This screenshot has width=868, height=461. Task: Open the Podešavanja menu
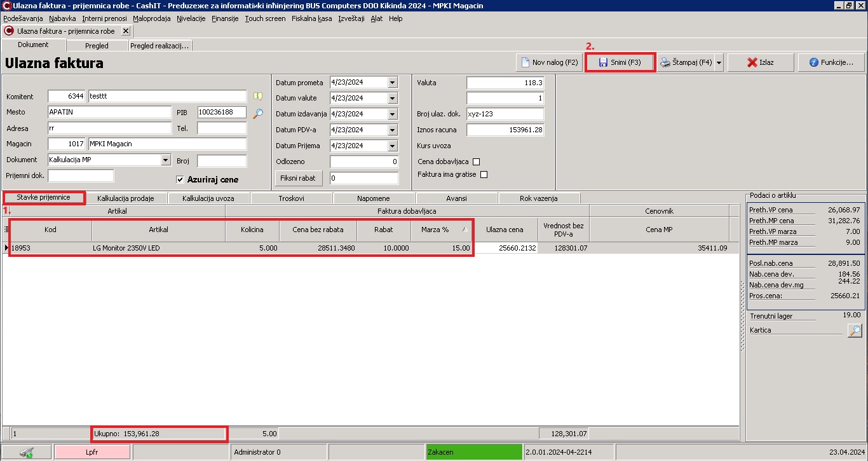(x=23, y=18)
